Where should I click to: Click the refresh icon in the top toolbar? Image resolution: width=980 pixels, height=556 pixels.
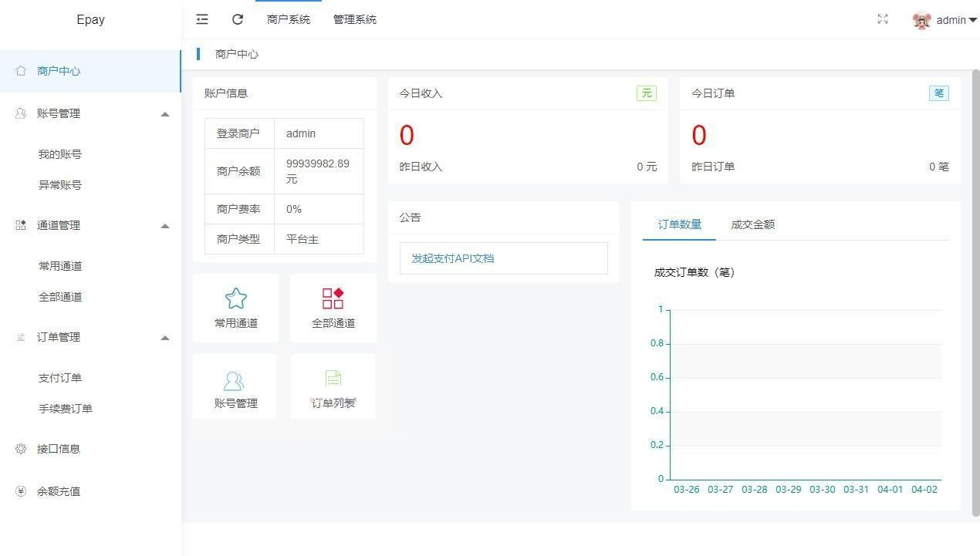coord(237,19)
